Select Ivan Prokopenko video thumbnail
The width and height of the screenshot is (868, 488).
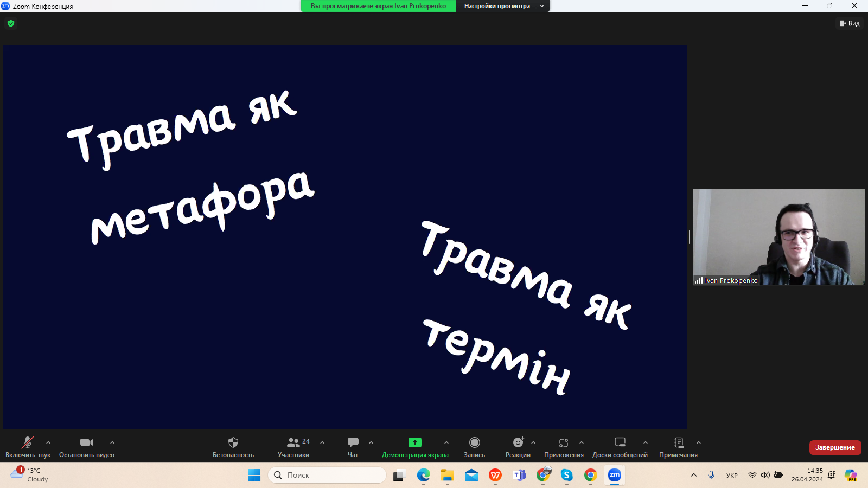click(778, 237)
